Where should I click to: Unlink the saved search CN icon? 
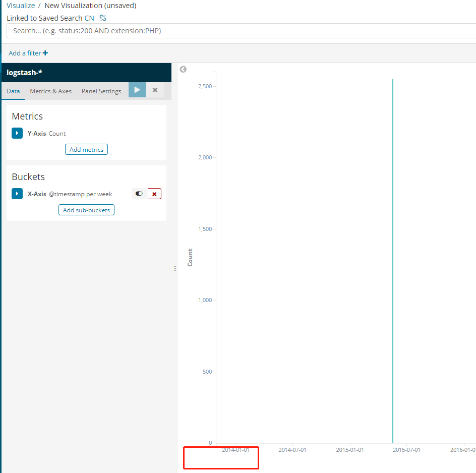tap(103, 18)
